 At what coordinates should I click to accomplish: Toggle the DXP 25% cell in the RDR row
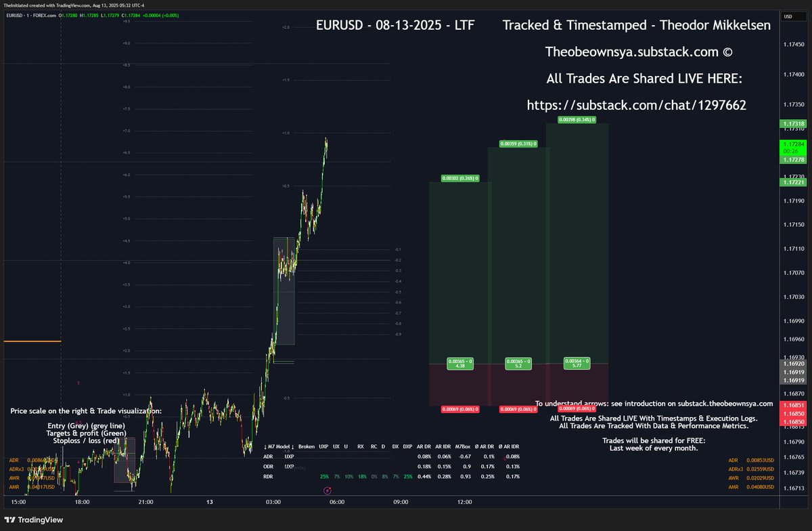point(407,476)
